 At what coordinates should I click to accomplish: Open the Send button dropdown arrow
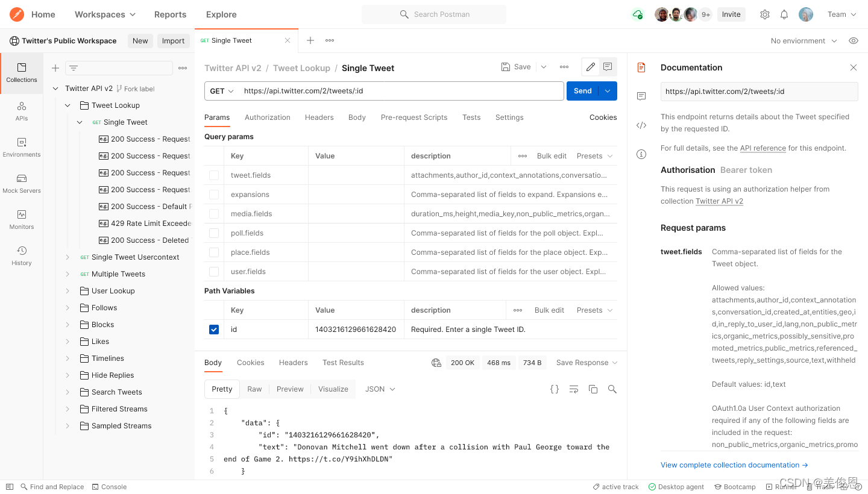(x=608, y=91)
